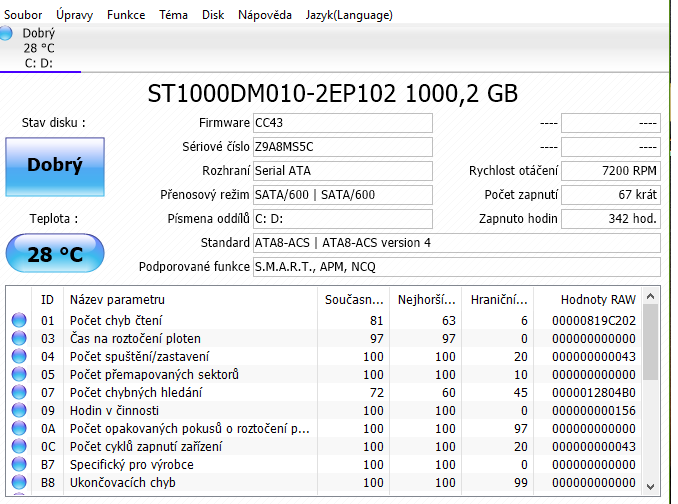The height and width of the screenshot is (504, 678).
Task: Click RAW value 000000000156
Action: tap(594, 411)
